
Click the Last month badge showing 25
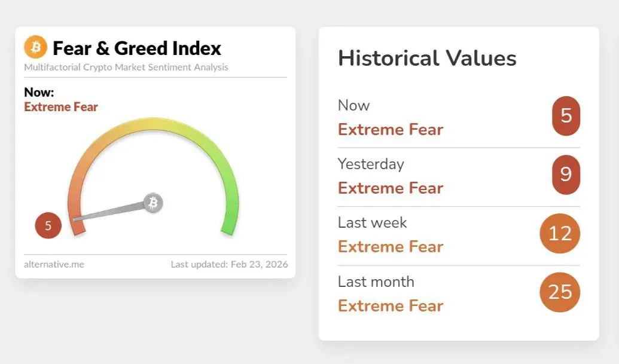point(560,292)
